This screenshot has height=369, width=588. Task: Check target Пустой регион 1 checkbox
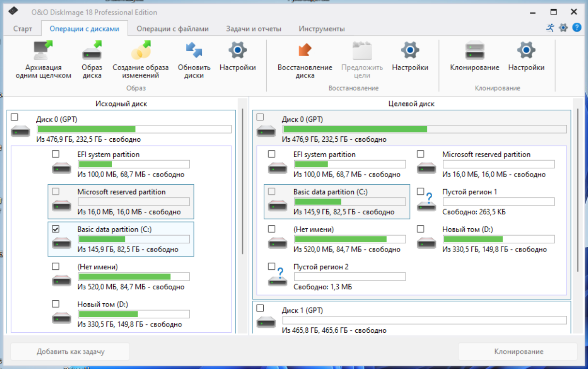(x=421, y=192)
